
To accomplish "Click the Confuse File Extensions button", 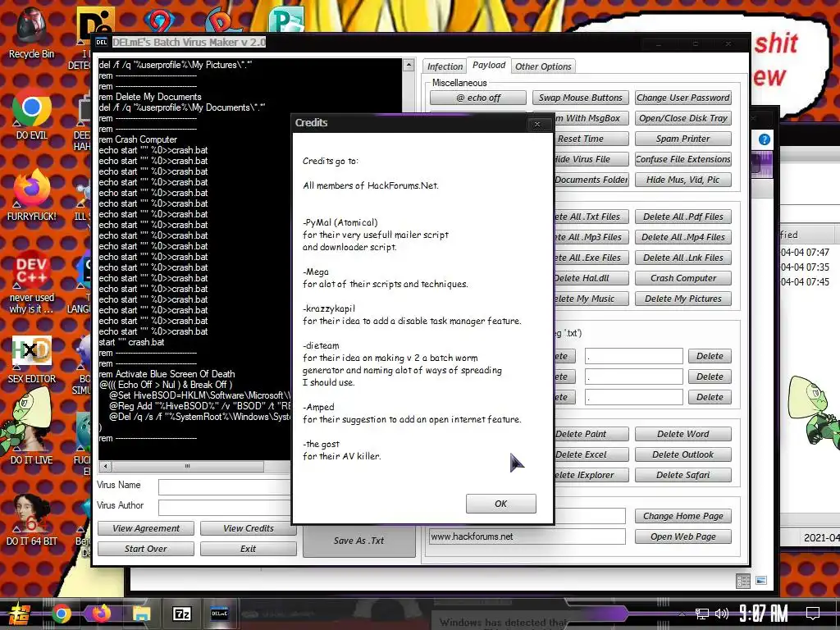I will (x=683, y=159).
